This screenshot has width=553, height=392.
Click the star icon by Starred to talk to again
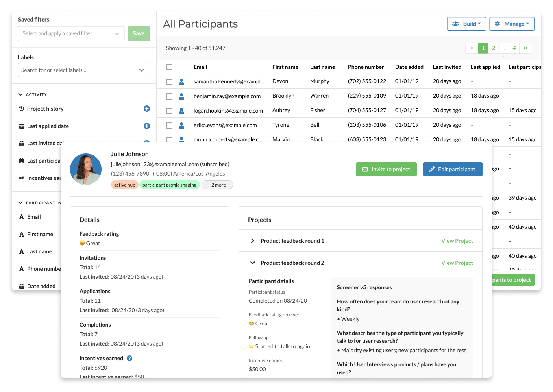click(252, 346)
